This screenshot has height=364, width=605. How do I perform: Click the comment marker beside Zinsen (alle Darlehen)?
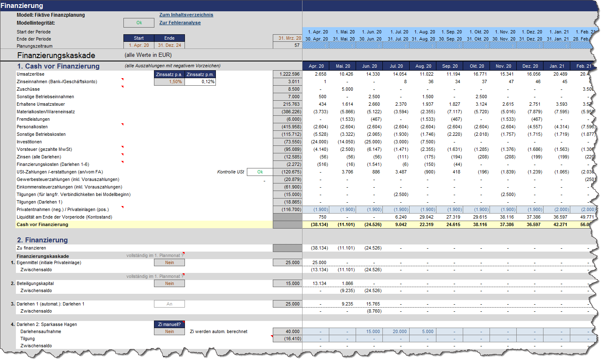point(122,154)
